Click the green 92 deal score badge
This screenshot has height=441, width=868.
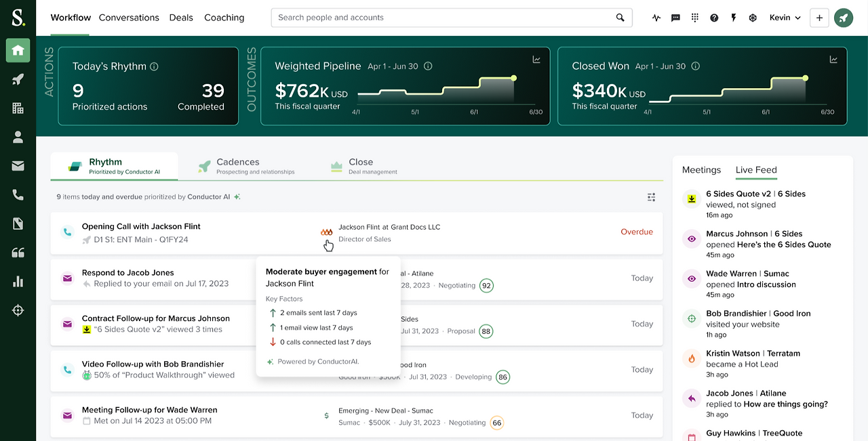tap(486, 285)
